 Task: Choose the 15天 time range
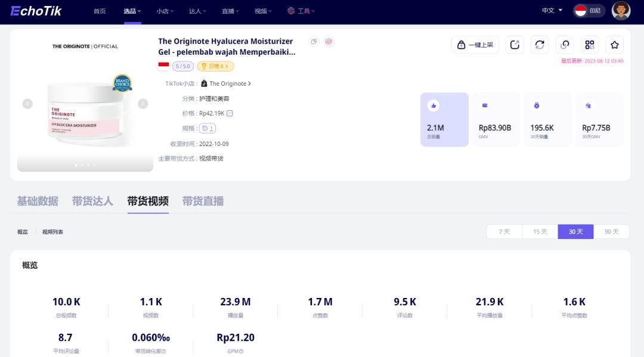click(540, 232)
